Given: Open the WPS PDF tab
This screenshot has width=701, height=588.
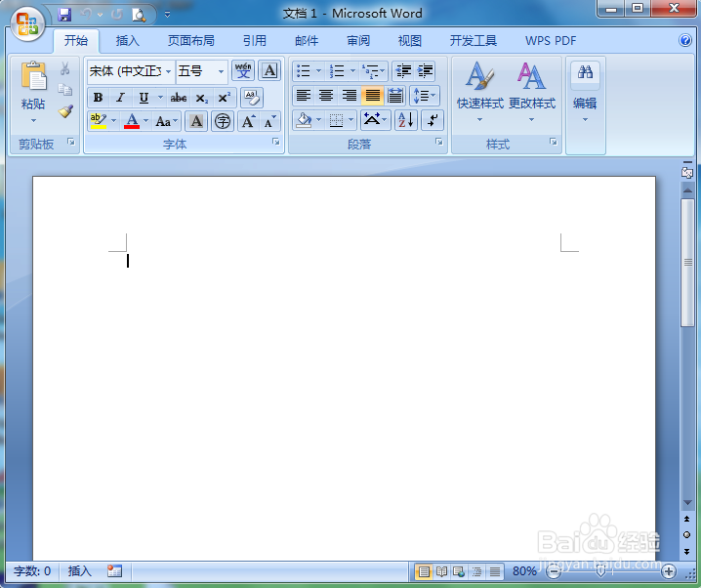Looking at the screenshot, I should [551, 41].
